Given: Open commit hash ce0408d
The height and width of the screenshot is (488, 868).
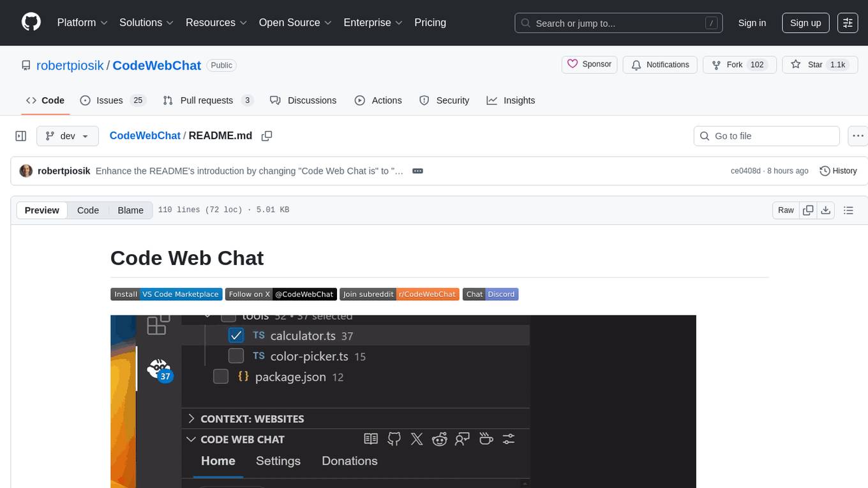Looking at the screenshot, I should point(745,171).
